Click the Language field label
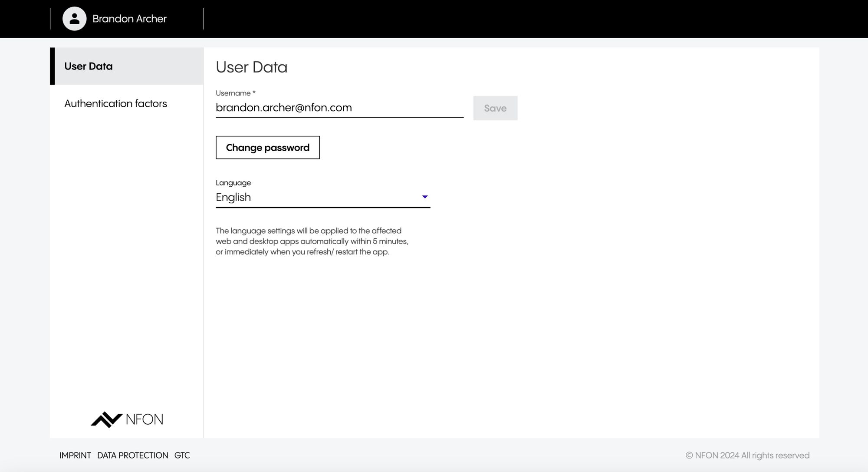This screenshot has height=472, width=868. (233, 183)
